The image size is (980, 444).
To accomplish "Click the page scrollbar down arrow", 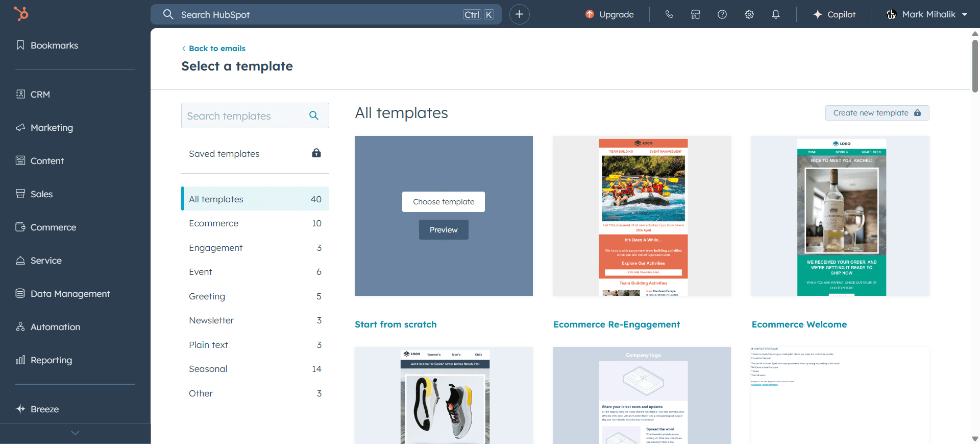I will point(975,438).
